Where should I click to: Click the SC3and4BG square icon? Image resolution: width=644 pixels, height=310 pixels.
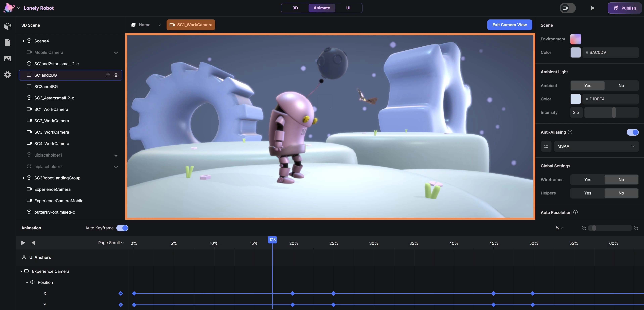29,86
